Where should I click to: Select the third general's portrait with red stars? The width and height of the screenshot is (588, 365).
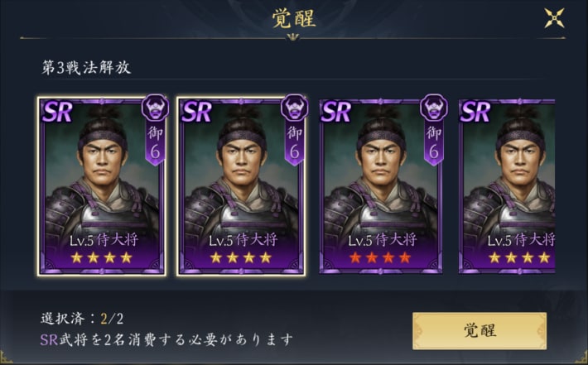point(380,186)
